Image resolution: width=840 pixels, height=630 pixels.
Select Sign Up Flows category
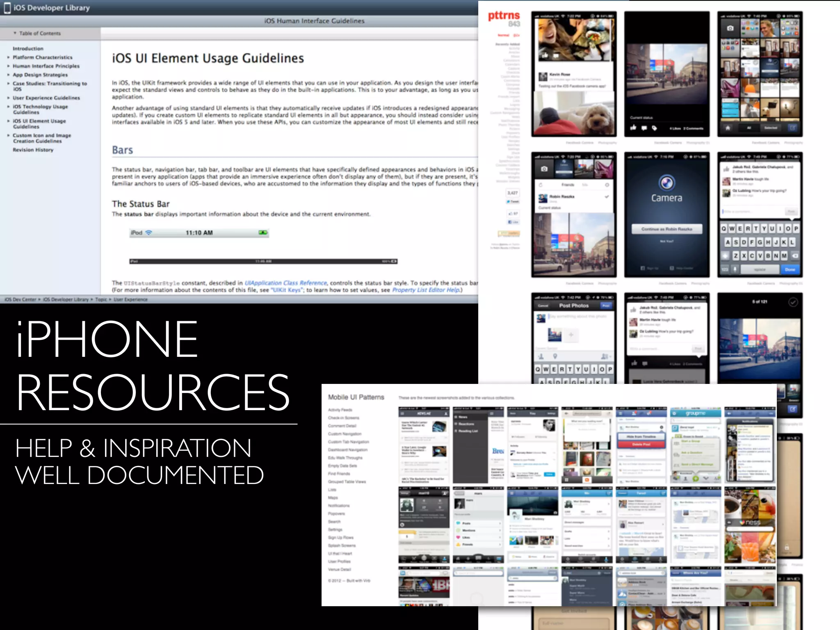click(341, 538)
